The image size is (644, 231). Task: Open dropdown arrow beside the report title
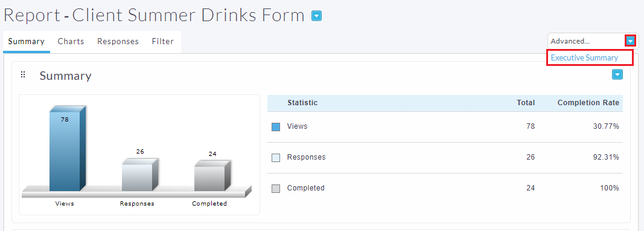(317, 16)
